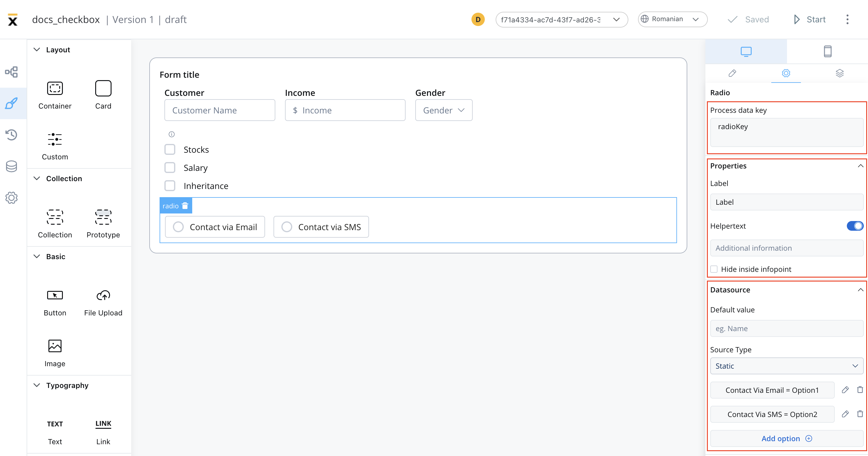Pick the Link typography component
Image resolution: width=868 pixels, height=456 pixels.
(x=103, y=432)
